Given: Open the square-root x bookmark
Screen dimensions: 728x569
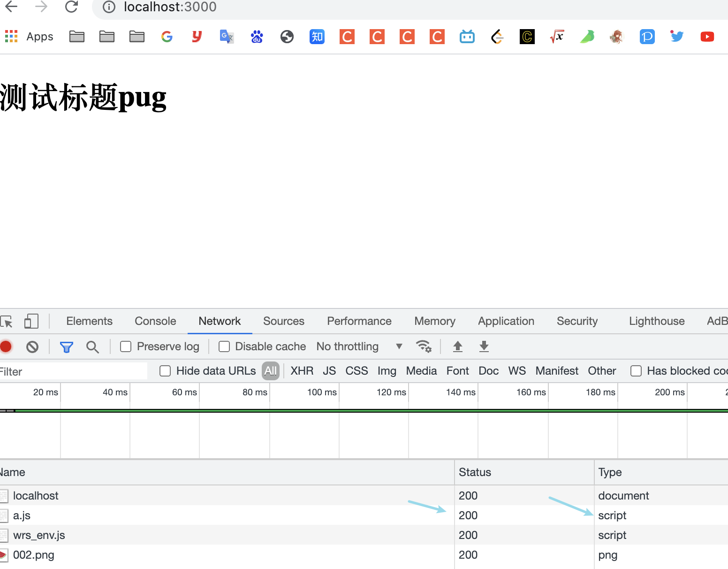Looking at the screenshot, I should click(557, 36).
